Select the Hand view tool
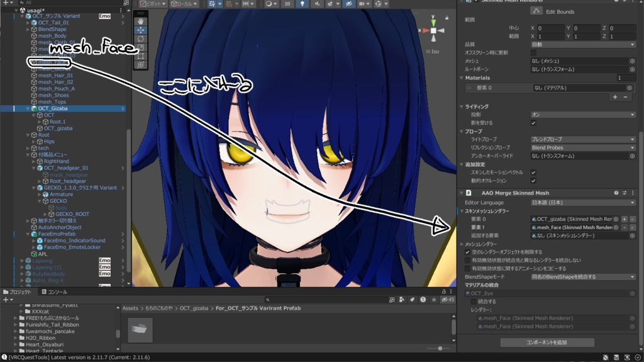The height and width of the screenshot is (362, 644). 140,21
